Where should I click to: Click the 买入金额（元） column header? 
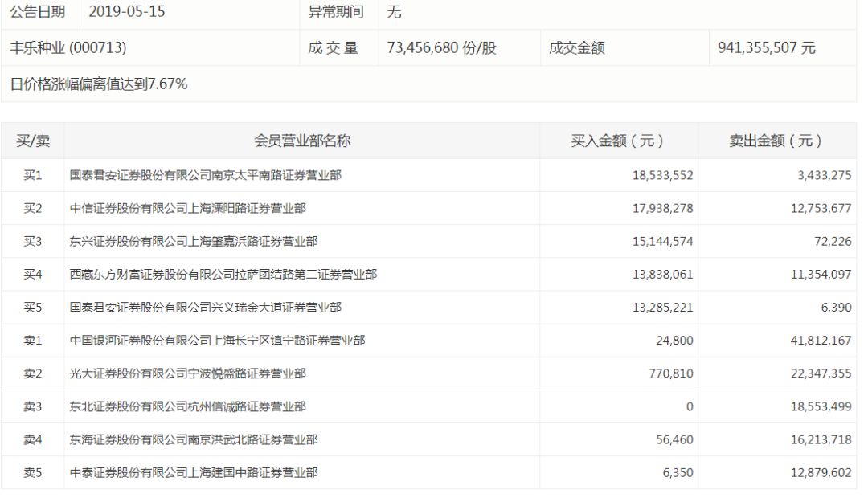tap(618, 141)
